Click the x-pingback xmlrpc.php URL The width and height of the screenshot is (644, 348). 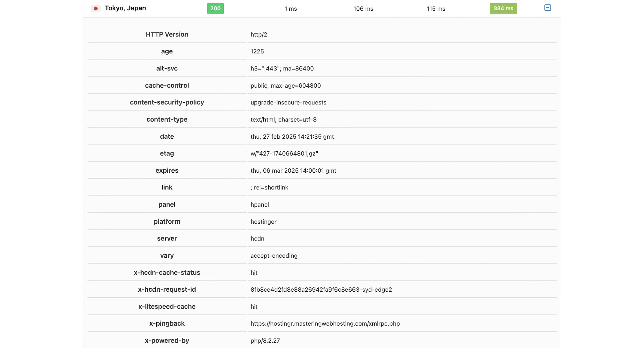325,324
